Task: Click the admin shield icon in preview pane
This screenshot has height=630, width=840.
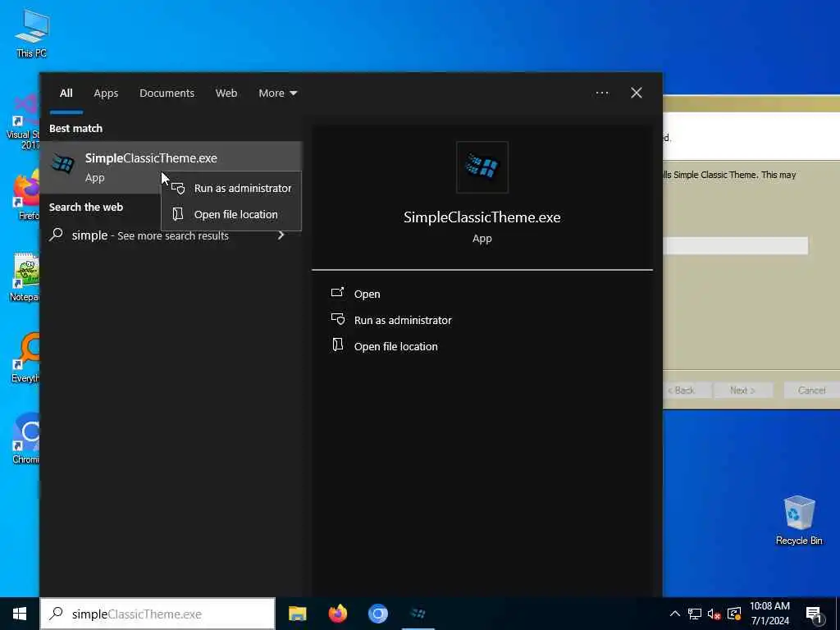Action: [x=337, y=319]
